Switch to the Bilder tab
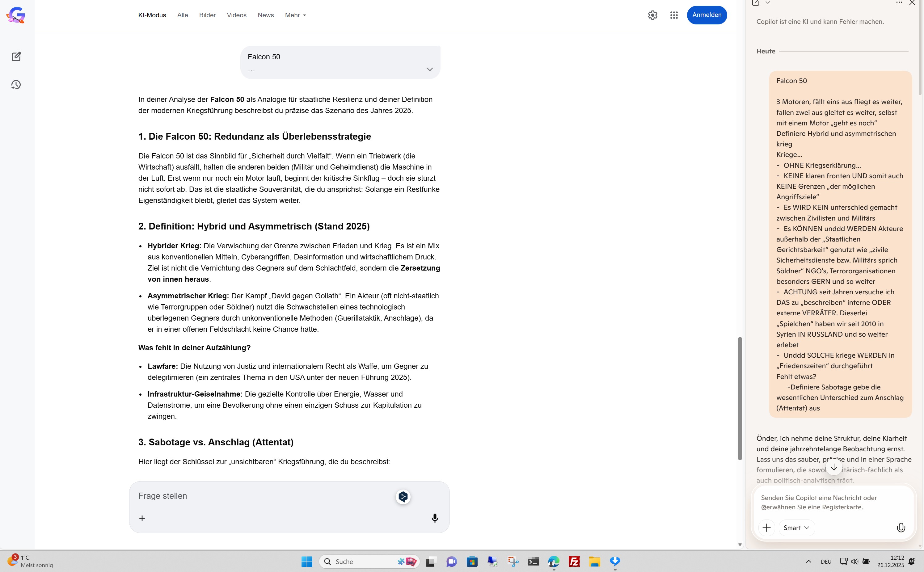924x572 pixels. pos(207,15)
